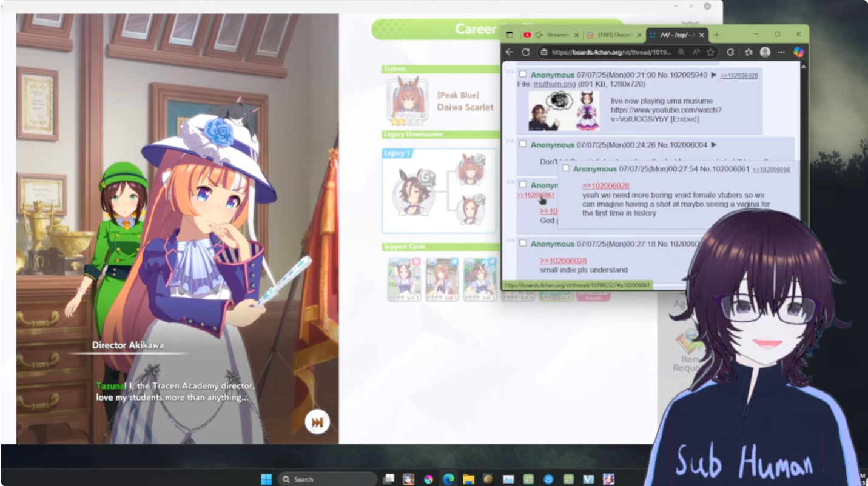Open the Windows Start menu

tap(266, 479)
